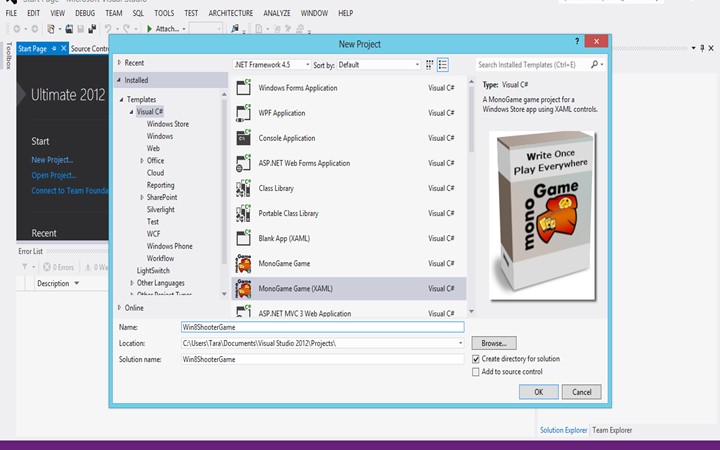Select the Windows Store tree item
Viewport: 720px width, 450px height.
click(x=167, y=124)
